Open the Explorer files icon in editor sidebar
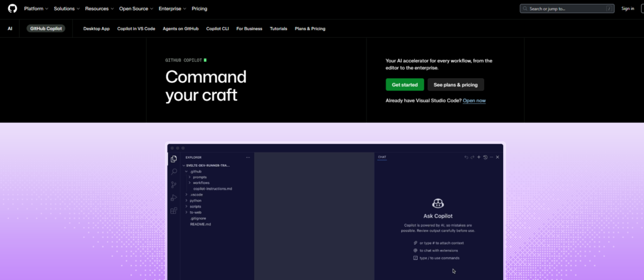 pyautogui.click(x=174, y=159)
